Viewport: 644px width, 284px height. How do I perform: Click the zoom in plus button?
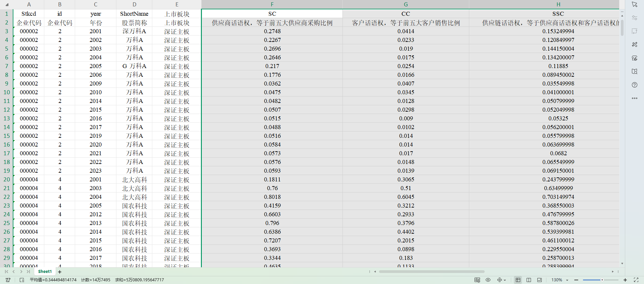coord(625,280)
